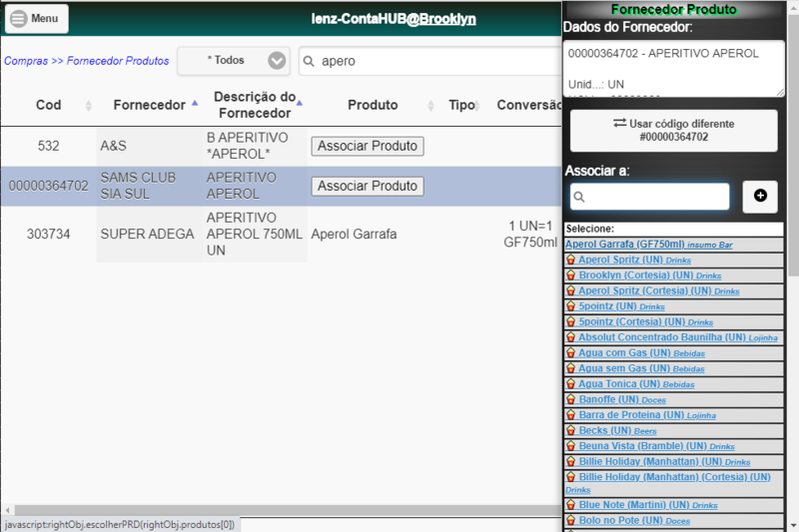Click icon beside Agua com Gas
Screen dimensions: 799x532
570,353
